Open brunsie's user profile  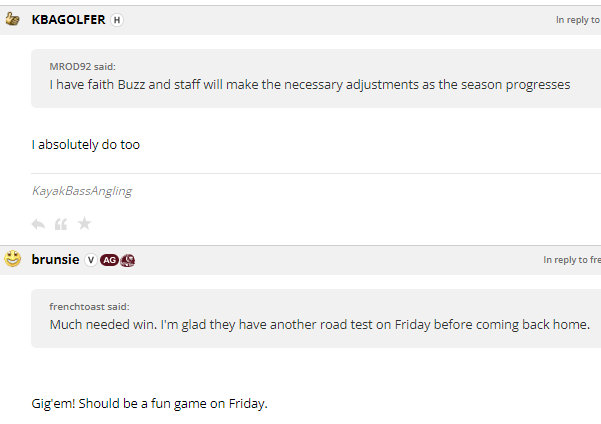click(55, 260)
